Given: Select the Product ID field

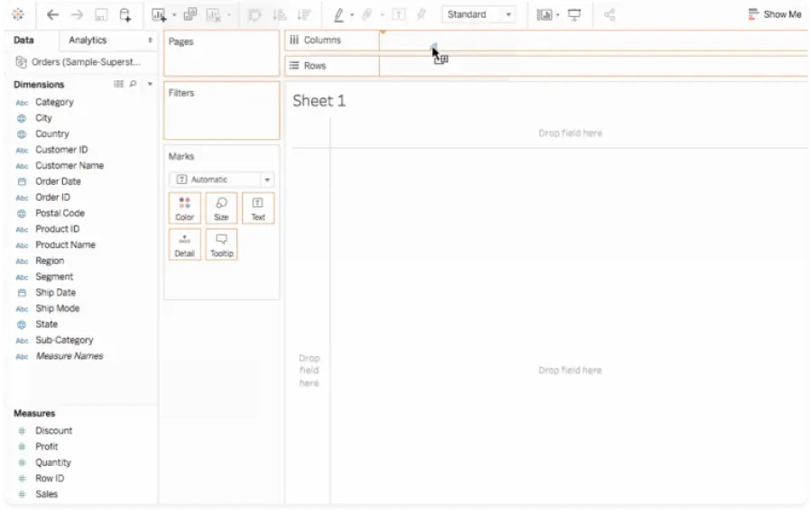Looking at the screenshot, I should [x=57, y=229].
